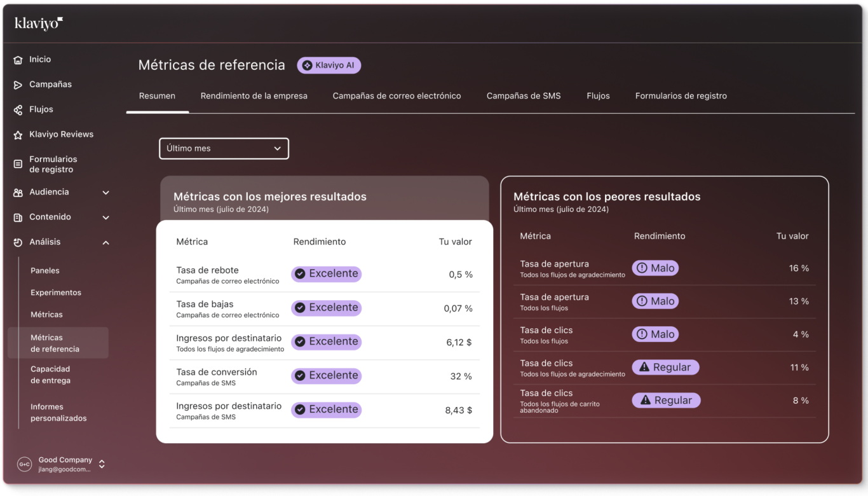Viewport: 868px width, 496px height.
Task: Click the Klaviyo Reviews star icon
Action: tap(18, 135)
